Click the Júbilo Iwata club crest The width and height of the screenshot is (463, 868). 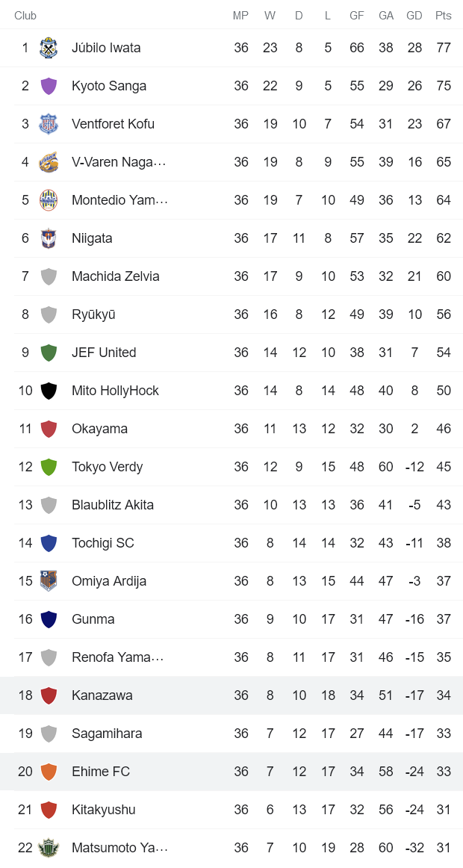coord(49,48)
